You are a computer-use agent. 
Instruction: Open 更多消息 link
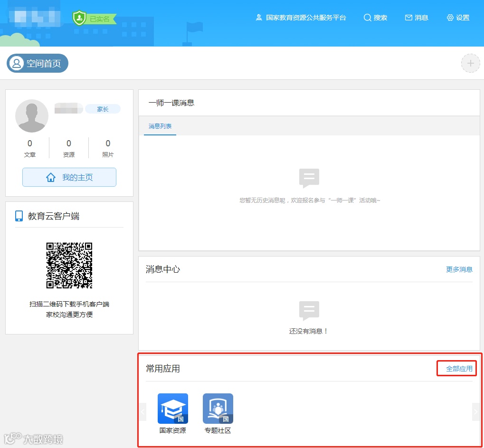(x=459, y=269)
